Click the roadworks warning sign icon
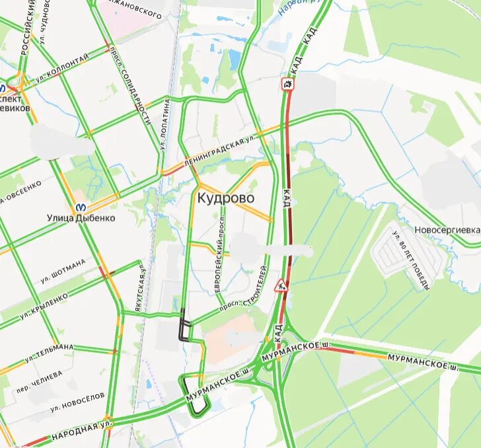Image resolution: width=481 pixels, height=448 pixels. coord(281,285)
